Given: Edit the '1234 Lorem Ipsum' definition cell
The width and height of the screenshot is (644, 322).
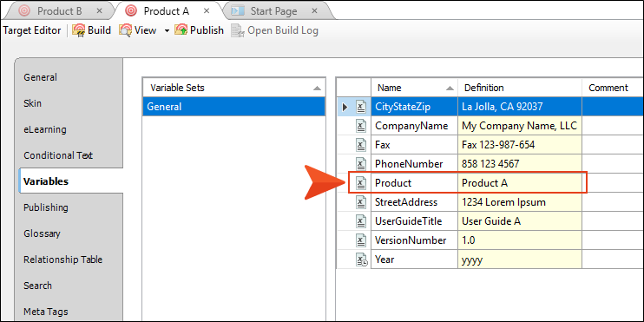Looking at the screenshot, I should tap(520, 202).
